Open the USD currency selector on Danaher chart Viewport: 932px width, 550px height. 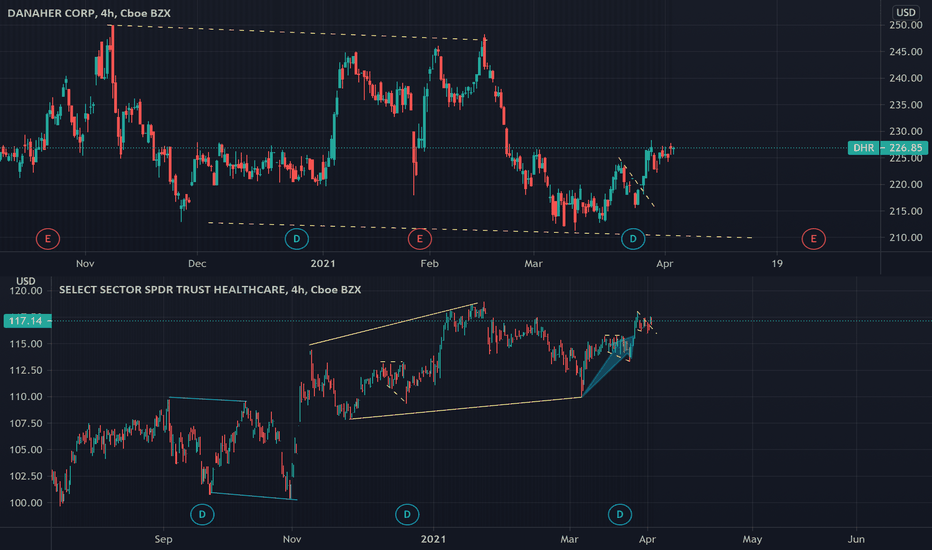click(906, 12)
